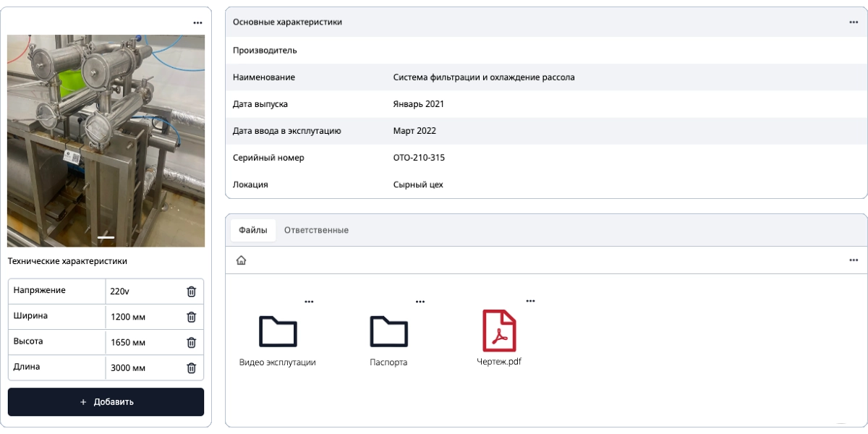Edit the Напряжение value field 220v
Viewport: 868px width, 434px height.
pyautogui.click(x=143, y=292)
